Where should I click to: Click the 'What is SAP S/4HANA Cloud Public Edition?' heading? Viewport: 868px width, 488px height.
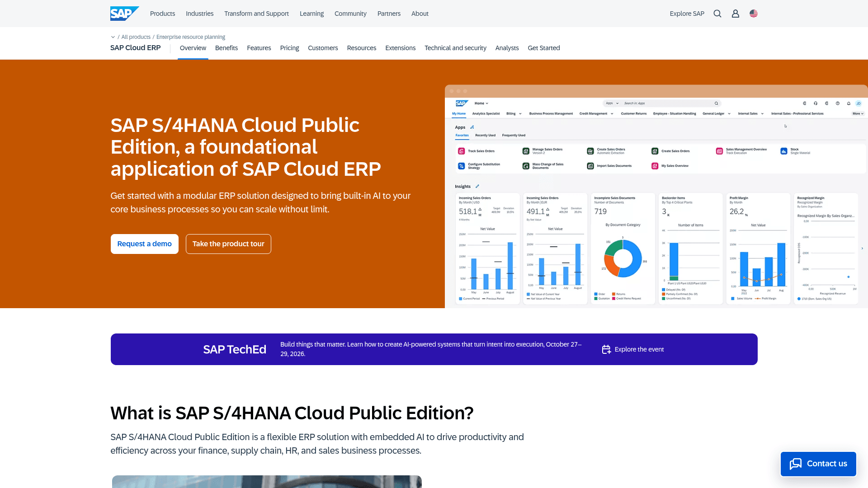point(292,413)
